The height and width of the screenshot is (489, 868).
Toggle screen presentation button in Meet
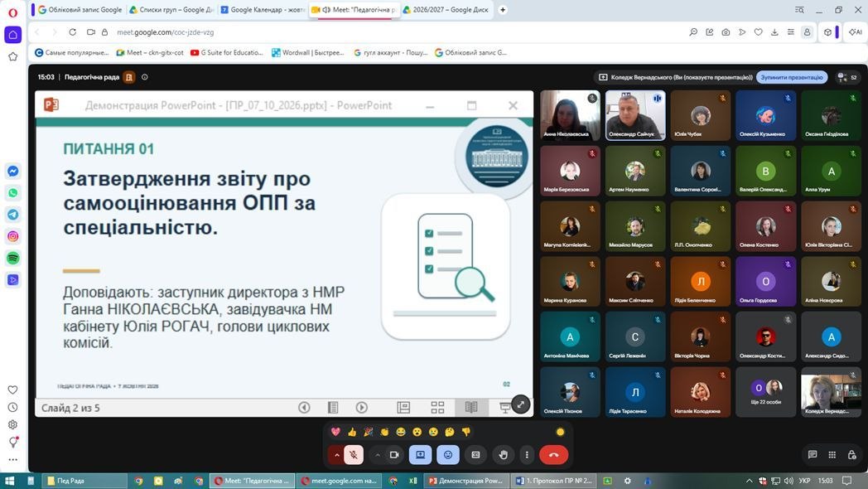point(420,455)
